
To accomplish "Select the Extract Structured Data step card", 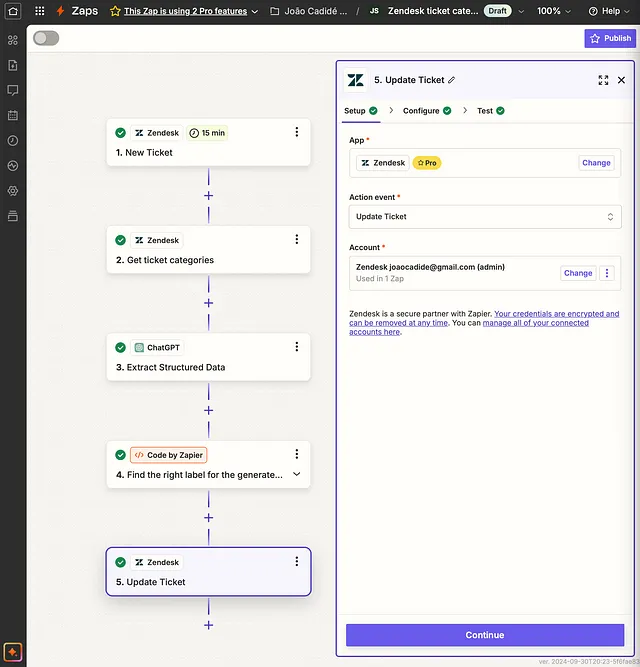I will [x=208, y=357].
